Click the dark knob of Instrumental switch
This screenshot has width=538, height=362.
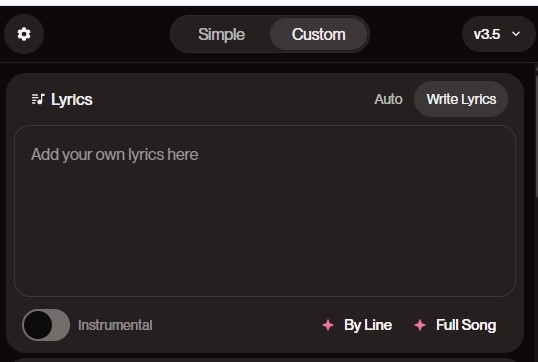38,325
